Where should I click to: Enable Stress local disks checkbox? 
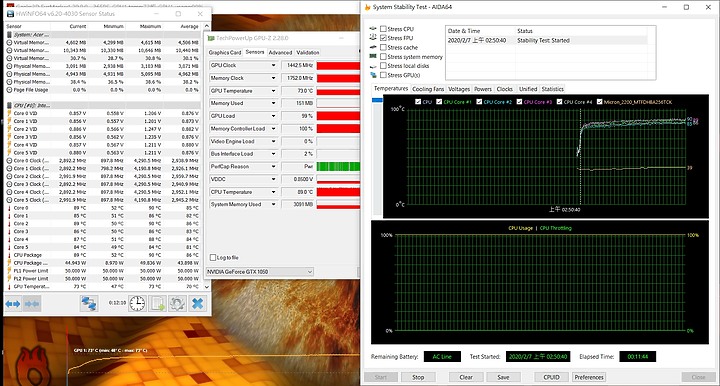[x=383, y=66]
